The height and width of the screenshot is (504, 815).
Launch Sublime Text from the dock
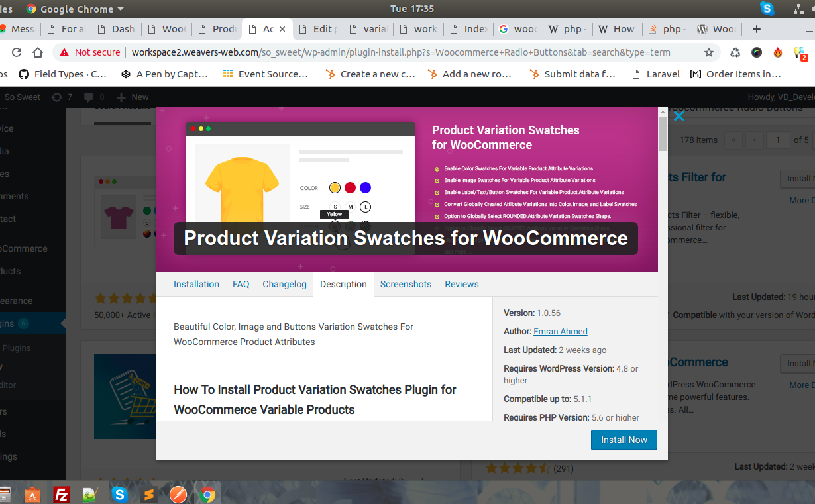[149, 494]
